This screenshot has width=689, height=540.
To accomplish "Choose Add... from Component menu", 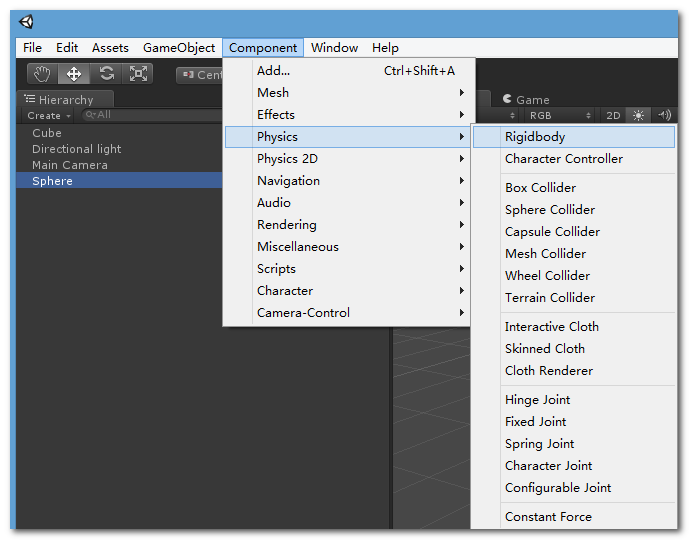I will (347, 71).
